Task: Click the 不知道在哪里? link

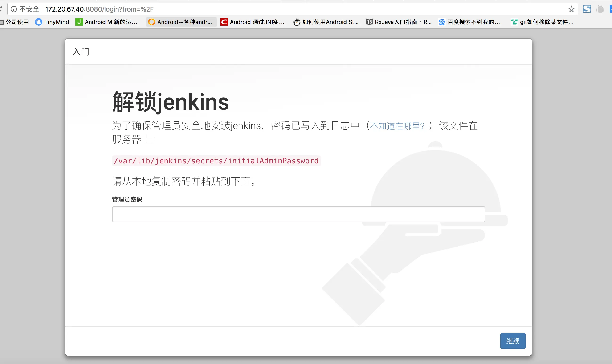Action: (397, 126)
